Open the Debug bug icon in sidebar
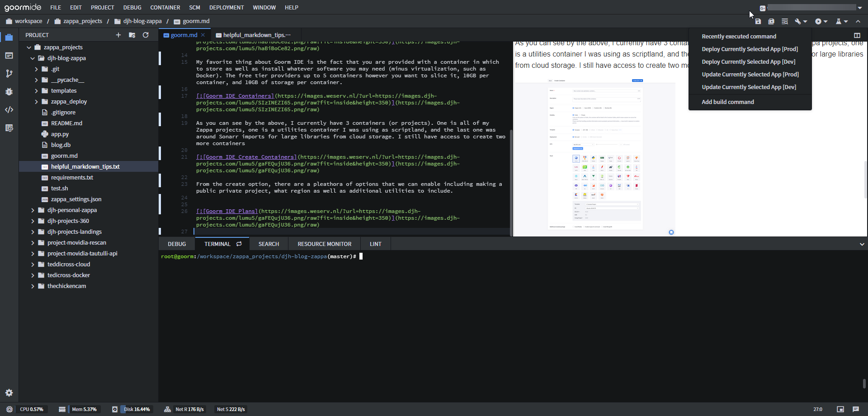 [x=9, y=92]
